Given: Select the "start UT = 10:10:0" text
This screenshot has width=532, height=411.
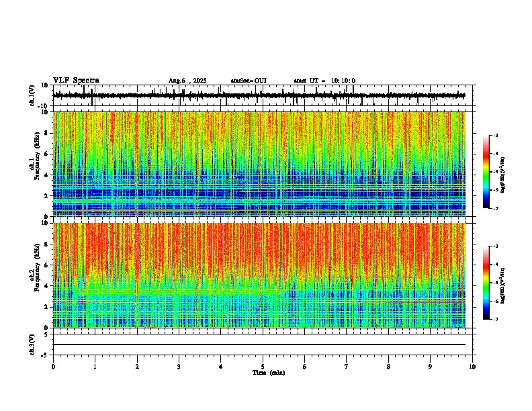Looking at the screenshot, I should [324, 81].
